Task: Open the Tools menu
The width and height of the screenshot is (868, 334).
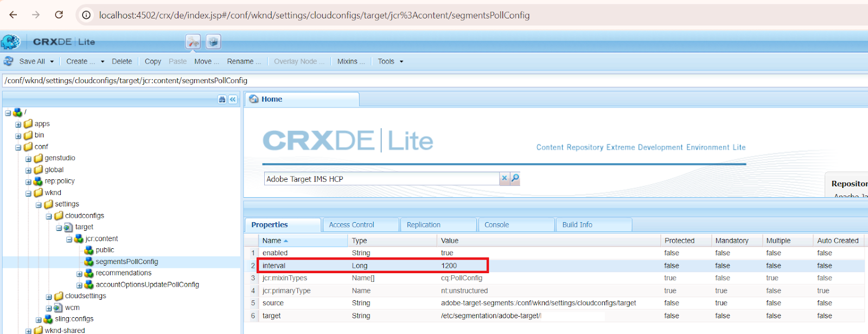Action: coord(391,61)
